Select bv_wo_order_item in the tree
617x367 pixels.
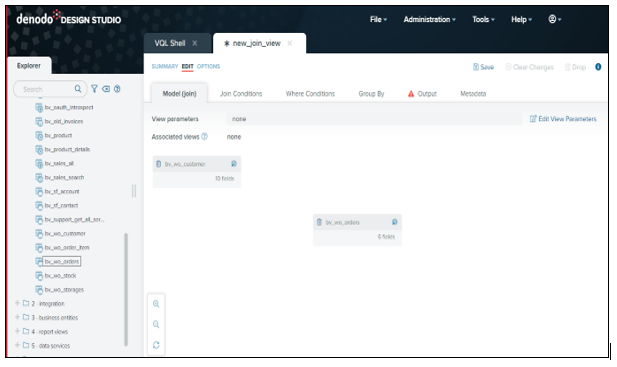pyautogui.click(x=67, y=248)
